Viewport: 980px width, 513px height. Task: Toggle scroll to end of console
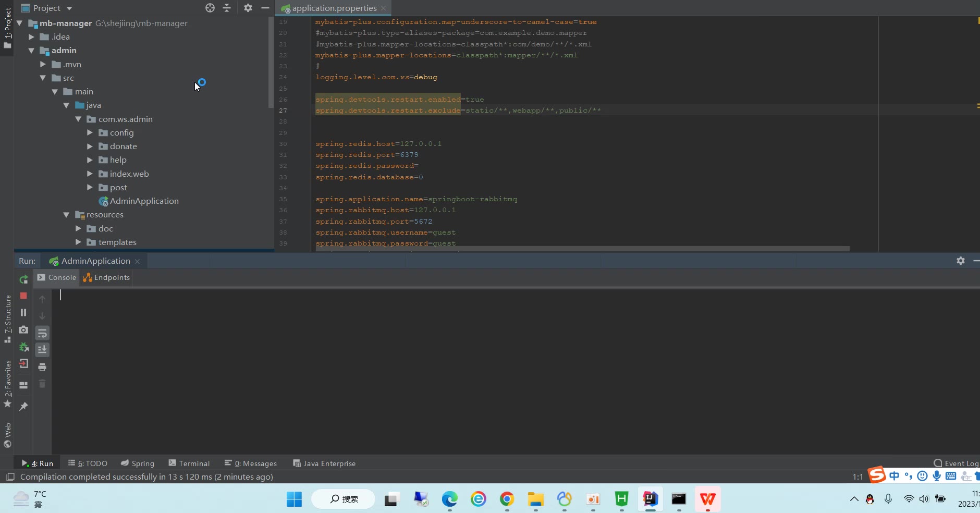pos(42,349)
